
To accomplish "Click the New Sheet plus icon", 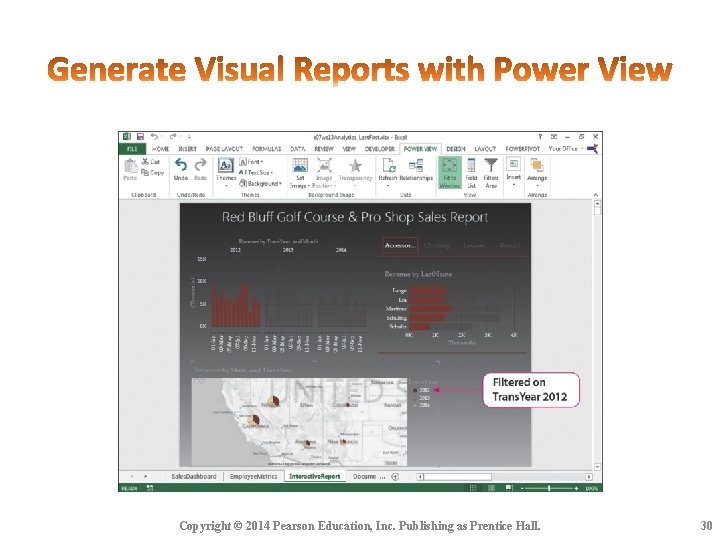I will [395, 477].
